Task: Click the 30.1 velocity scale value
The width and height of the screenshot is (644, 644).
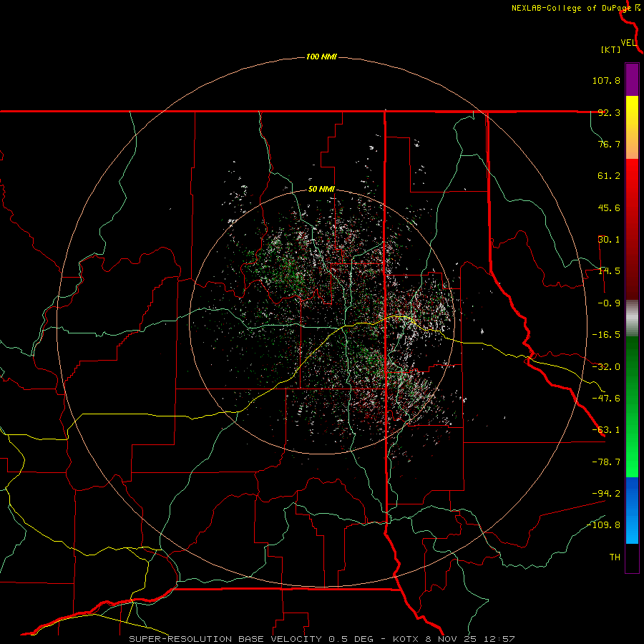Action: point(609,240)
